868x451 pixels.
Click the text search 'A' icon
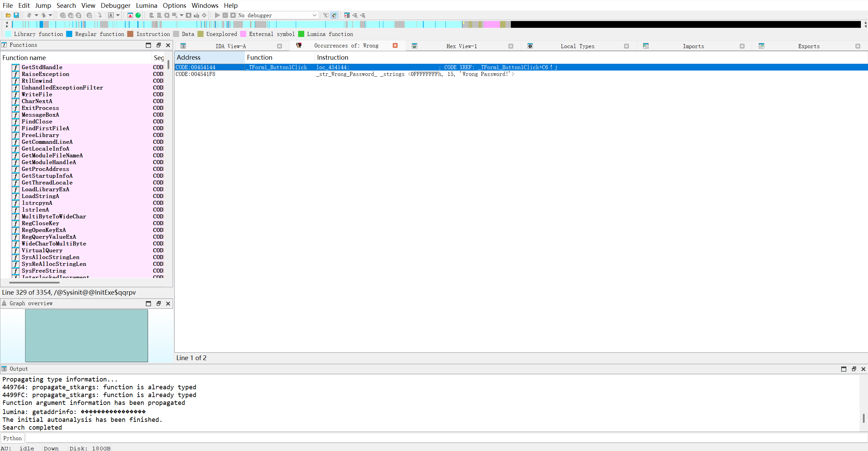click(x=111, y=15)
